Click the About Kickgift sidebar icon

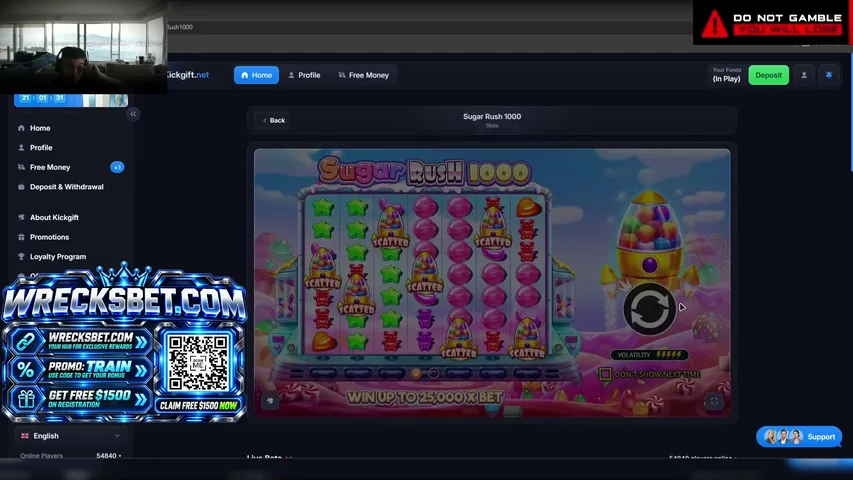click(x=21, y=217)
